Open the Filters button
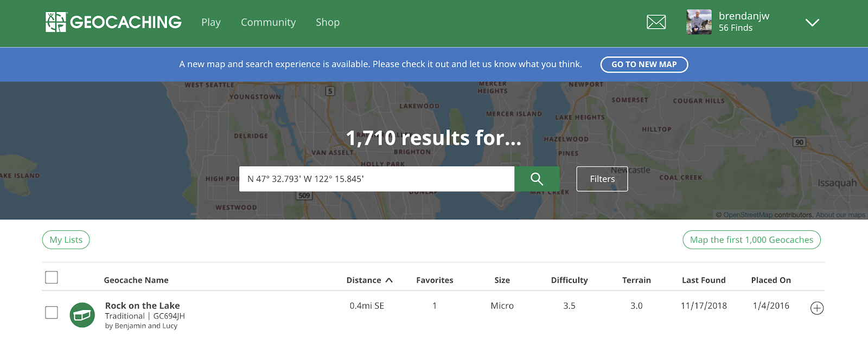 [x=602, y=179]
